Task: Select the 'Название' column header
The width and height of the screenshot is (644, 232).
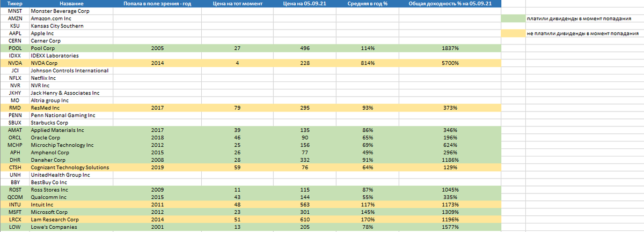Action: click(x=71, y=3)
